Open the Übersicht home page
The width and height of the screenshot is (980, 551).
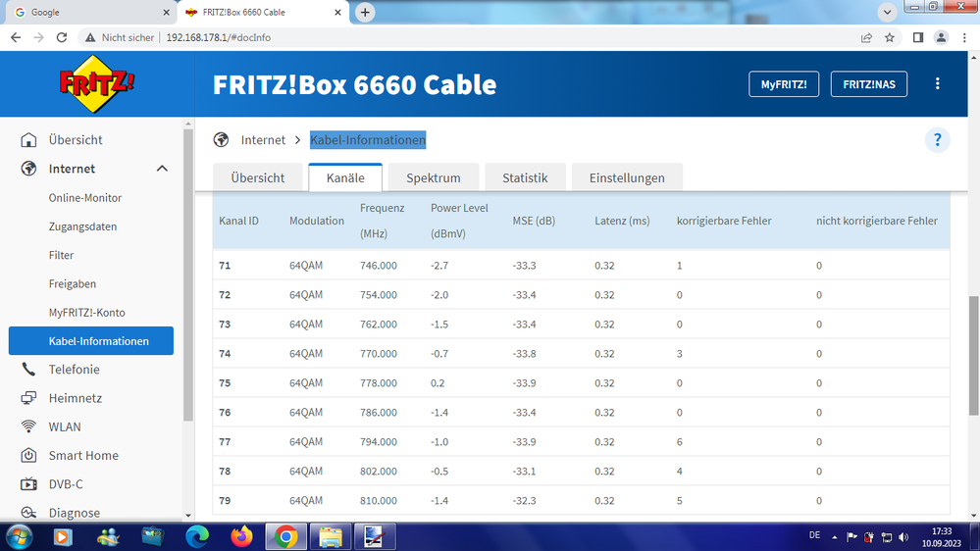click(75, 139)
